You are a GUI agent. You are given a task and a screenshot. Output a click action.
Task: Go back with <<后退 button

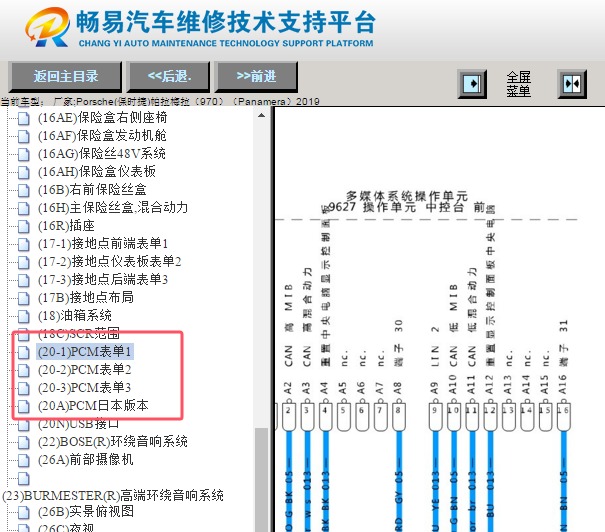click(169, 77)
